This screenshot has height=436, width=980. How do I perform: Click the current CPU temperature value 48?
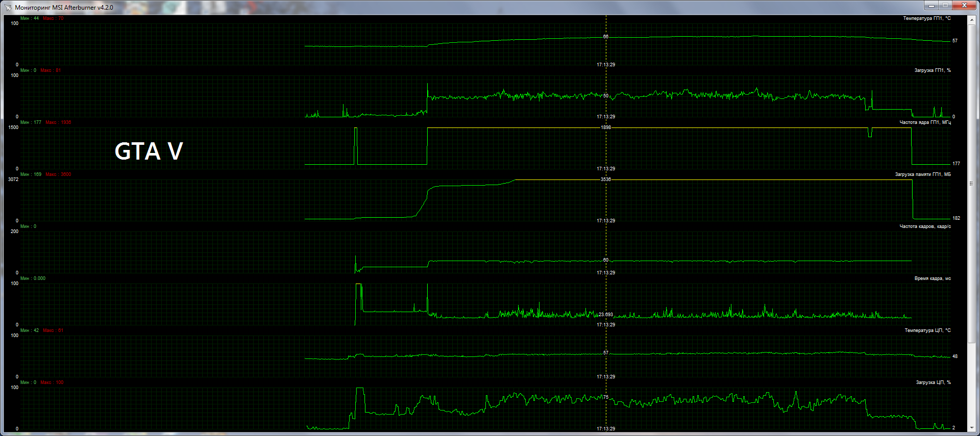click(955, 356)
